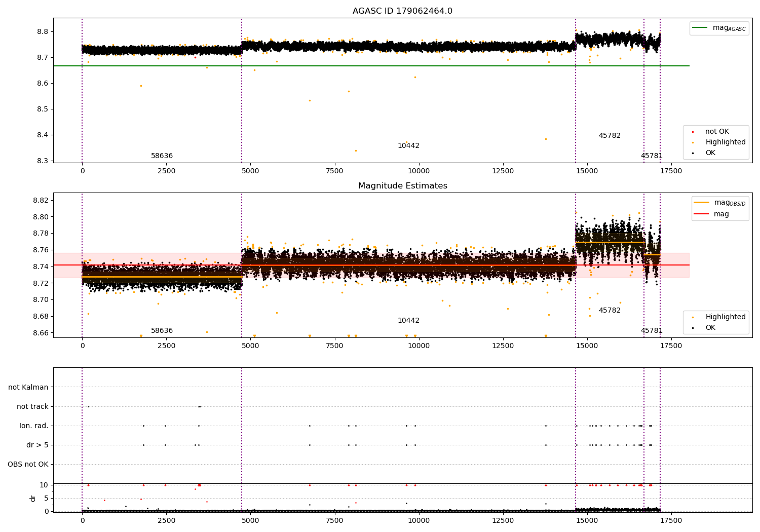The height and width of the screenshot is (532, 760).
Task: Click the 'dr' axis label
Action: 33,498
